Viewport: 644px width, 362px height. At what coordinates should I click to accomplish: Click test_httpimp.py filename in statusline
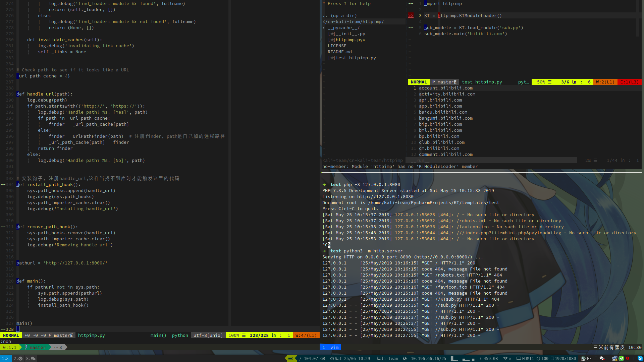coord(482,82)
